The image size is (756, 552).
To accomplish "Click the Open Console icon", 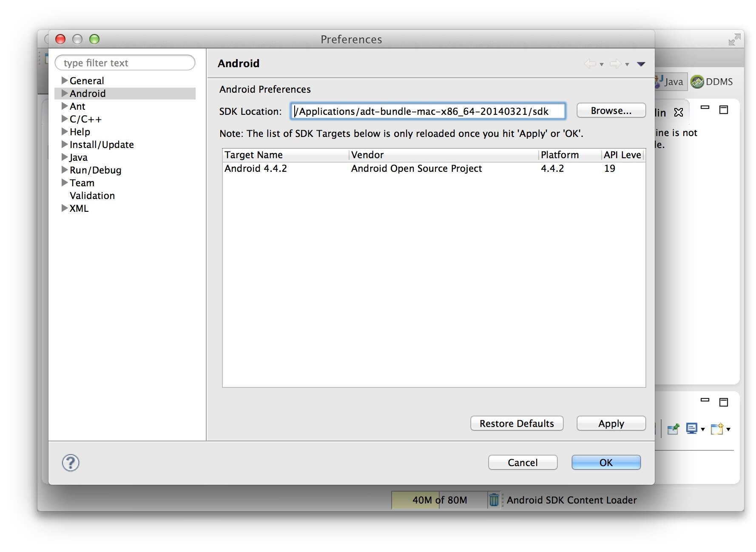I will pyautogui.click(x=717, y=429).
